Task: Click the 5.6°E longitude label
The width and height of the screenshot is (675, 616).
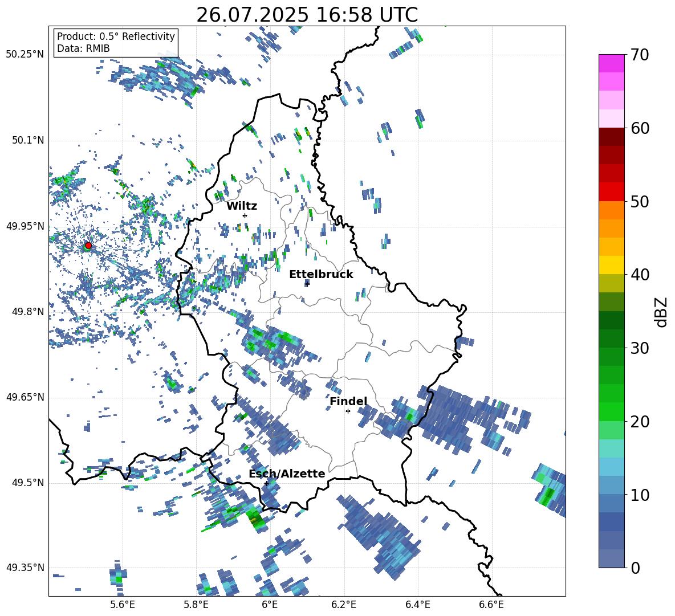Action: coord(123,605)
